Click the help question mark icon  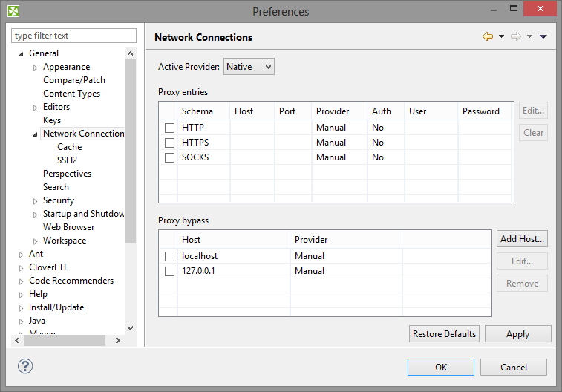tap(25, 367)
